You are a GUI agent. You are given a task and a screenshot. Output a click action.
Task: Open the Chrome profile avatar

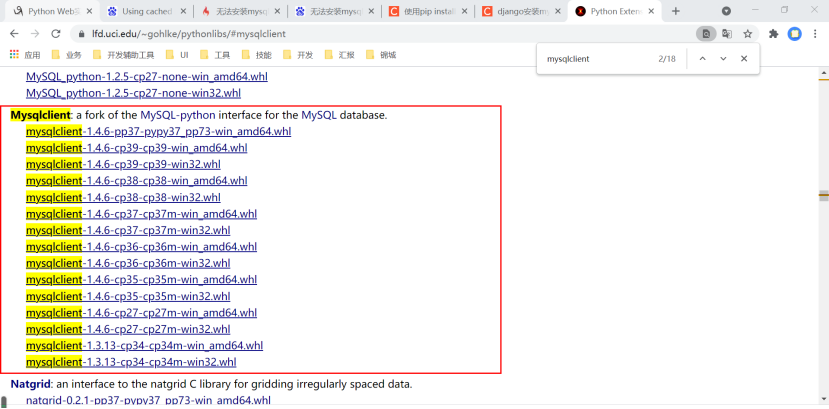(x=794, y=34)
